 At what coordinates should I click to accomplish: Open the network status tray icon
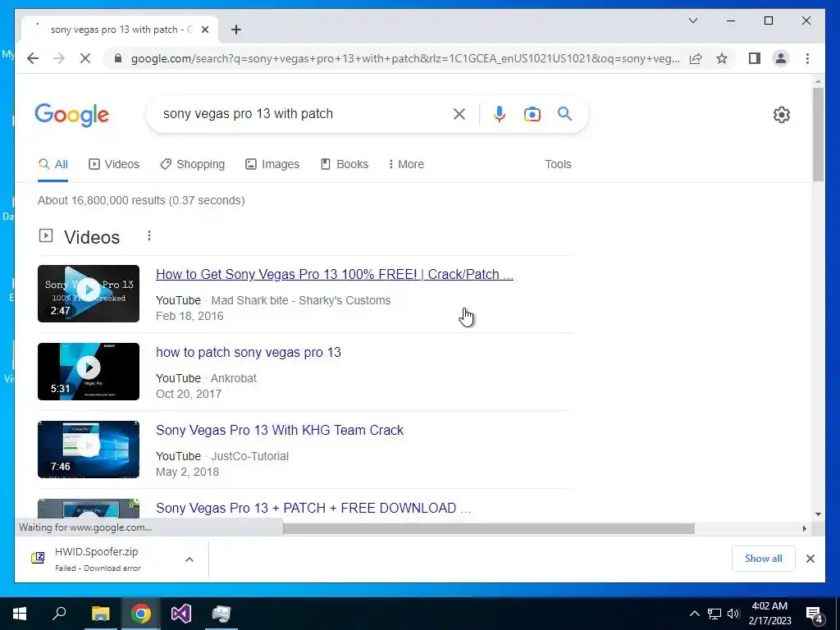pyautogui.click(x=714, y=614)
